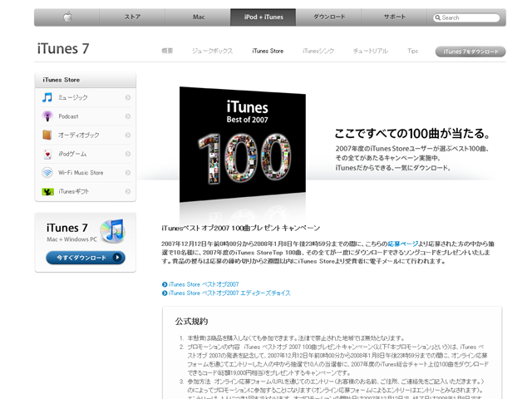Viewport: 532px width, 399px height.
Task: Open オーディオブック sidebar link
Action: (x=79, y=135)
